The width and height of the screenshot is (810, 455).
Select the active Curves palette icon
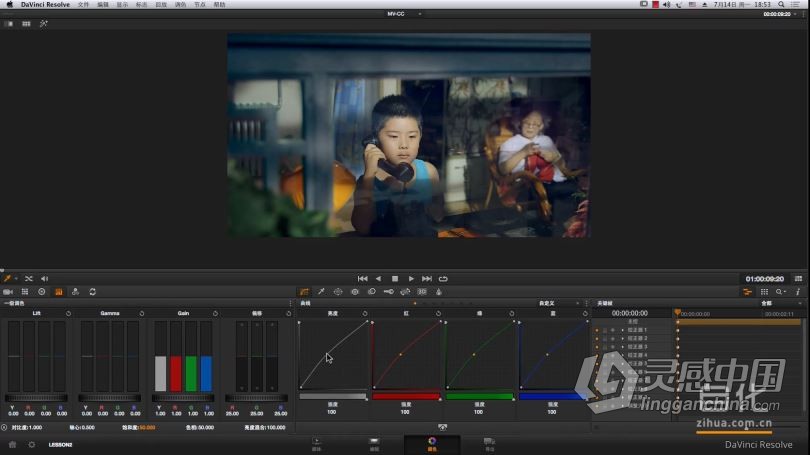click(304, 292)
